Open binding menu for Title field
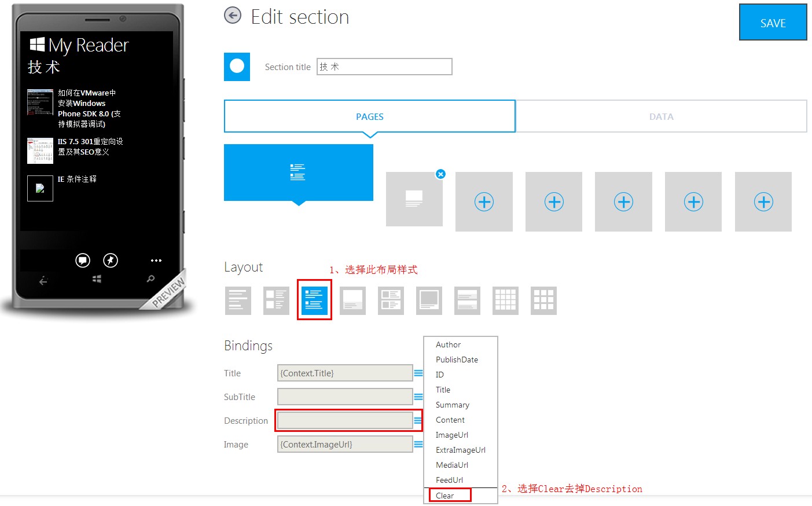 click(418, 373)
